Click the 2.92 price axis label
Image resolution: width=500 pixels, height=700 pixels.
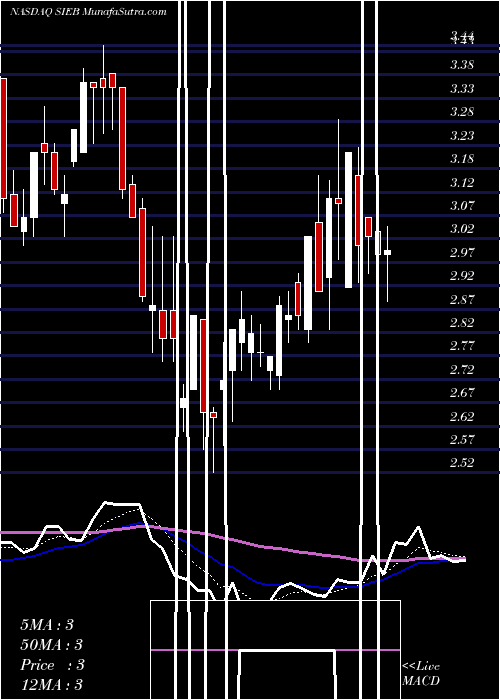462,276
